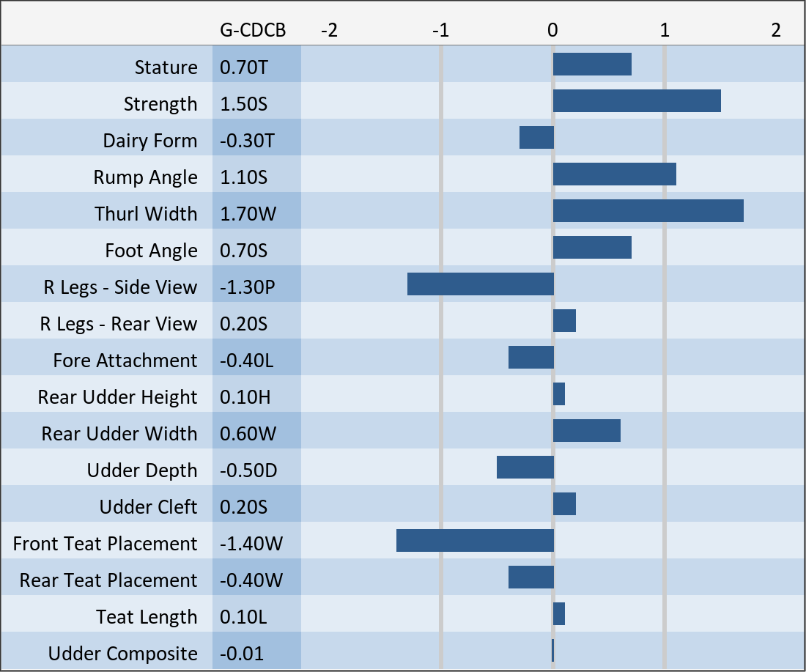Select the Udder Composite value -0.01
806x672 pixels.
point(241,654)
